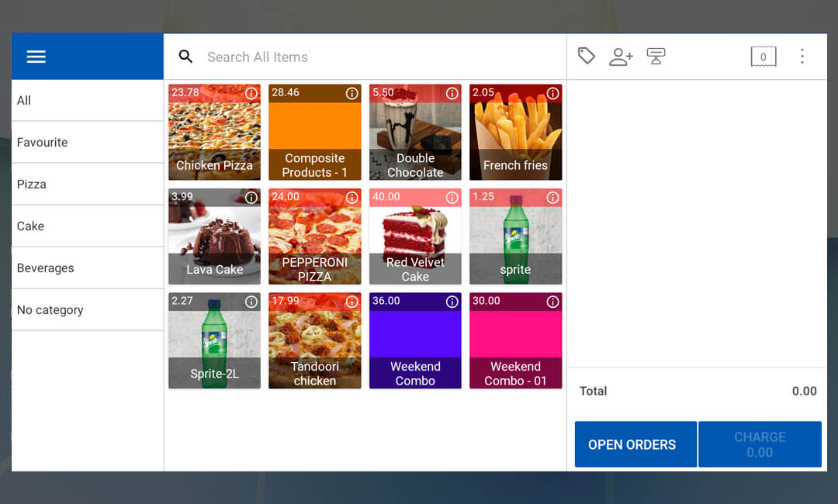The width and height of the screenshot is (838, 504).
Task: Show info for French fries item
Action: click(x=552, y=93)
